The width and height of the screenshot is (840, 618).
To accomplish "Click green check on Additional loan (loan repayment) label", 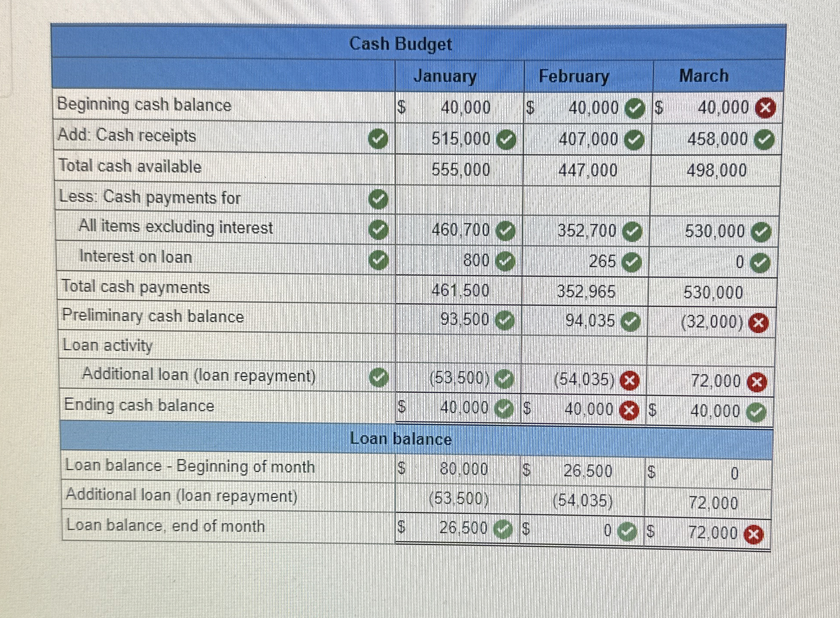I will [379, 377].
